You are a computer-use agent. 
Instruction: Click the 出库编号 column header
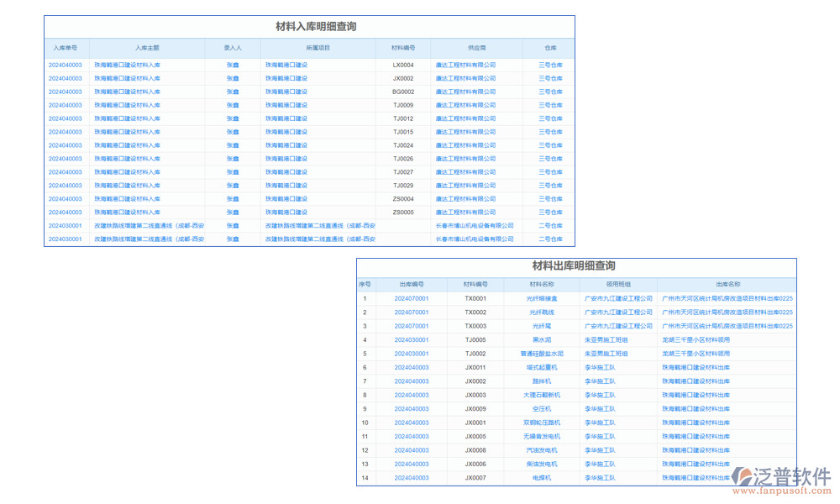click(412, 285)
